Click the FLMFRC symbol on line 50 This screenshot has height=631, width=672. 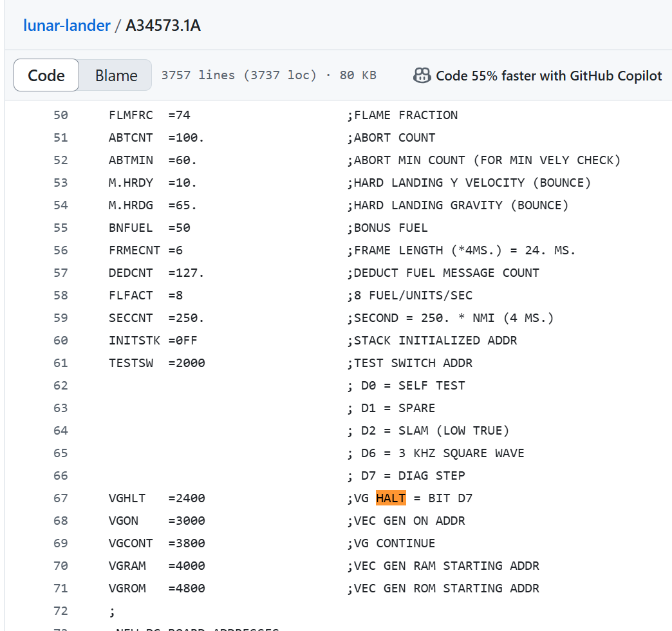coord(131,115)
